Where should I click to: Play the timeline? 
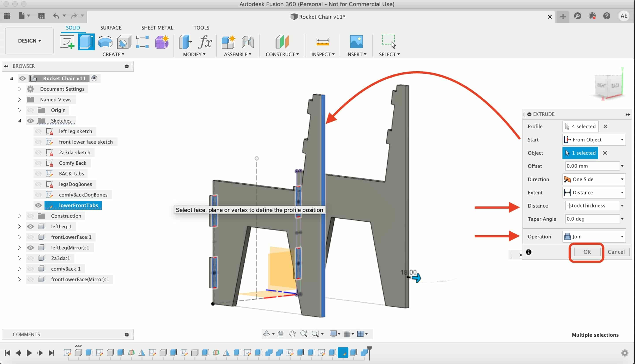[x=29, y=353]
